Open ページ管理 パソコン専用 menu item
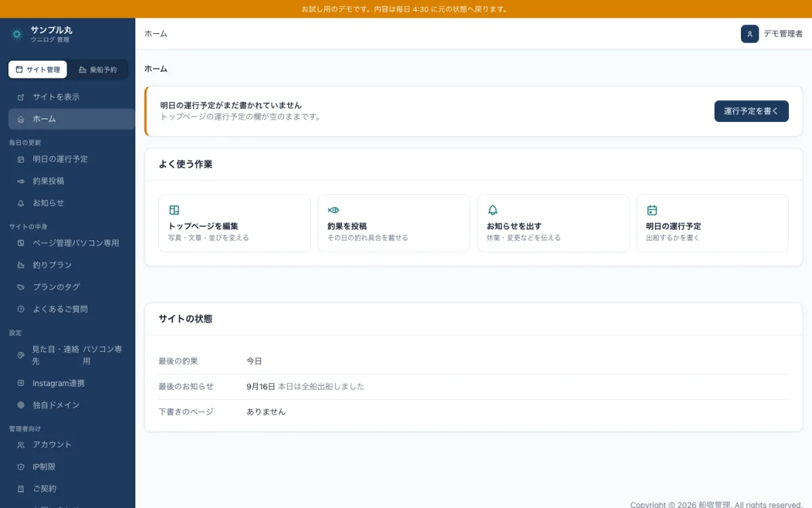This screenshot has height=508, width=812. pyautogui.click(x=72, y=243)
